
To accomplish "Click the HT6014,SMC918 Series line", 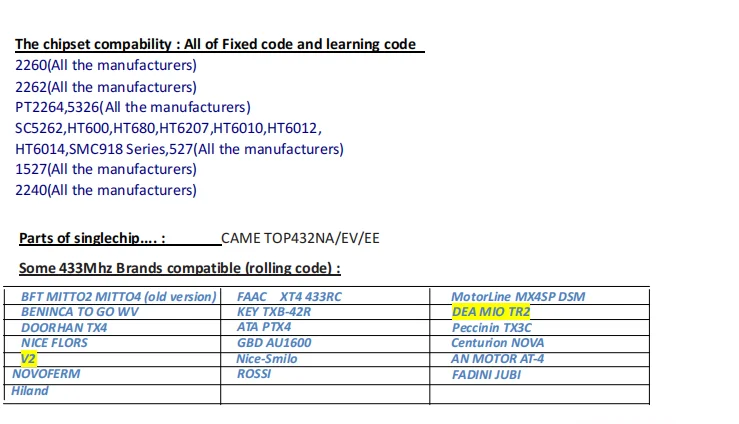I will point(179,149).
